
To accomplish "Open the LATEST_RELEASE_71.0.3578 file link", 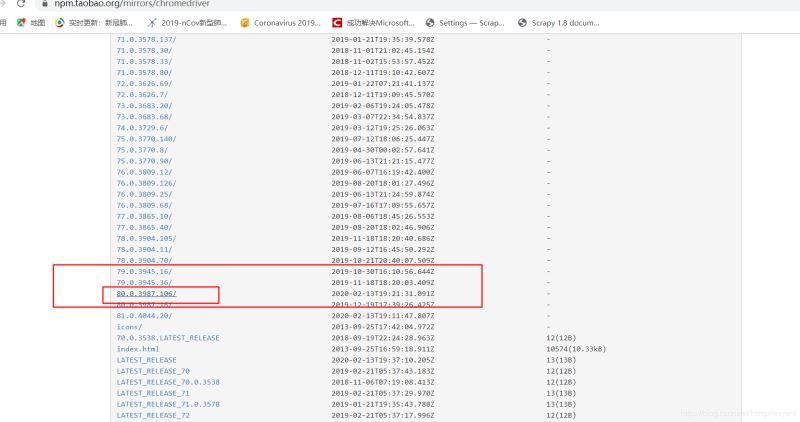I will click(168, 404).
